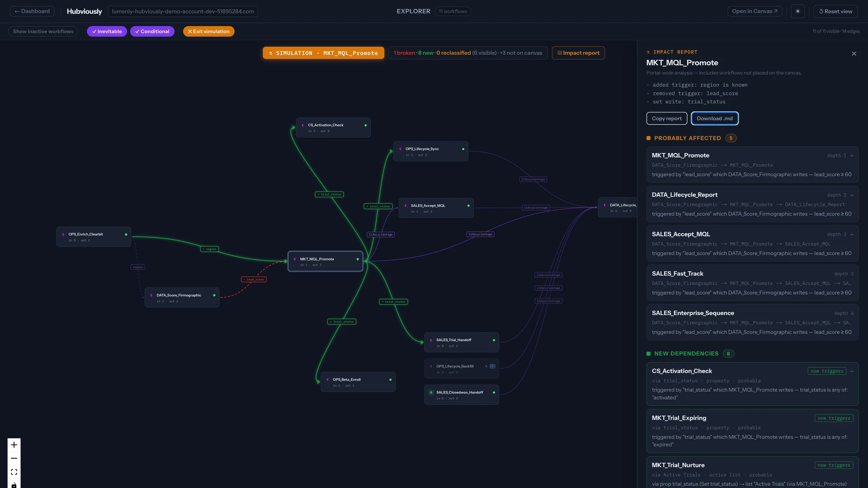
Task: Click grey status dot on OPS_Lifecycle_Backfill
Action: click(x=486, y=366)
